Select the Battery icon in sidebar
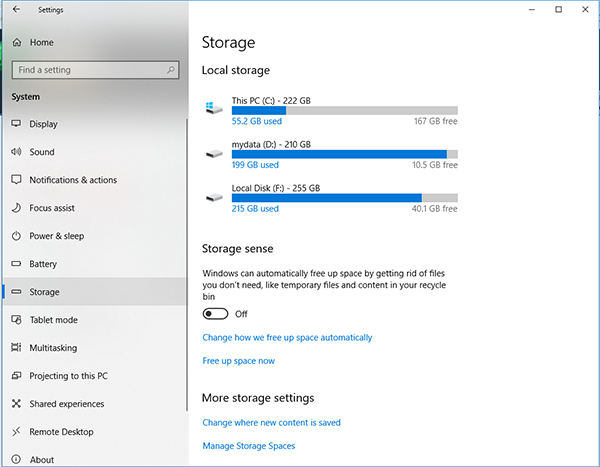The image size is (600, 467). tap(17, 264)
